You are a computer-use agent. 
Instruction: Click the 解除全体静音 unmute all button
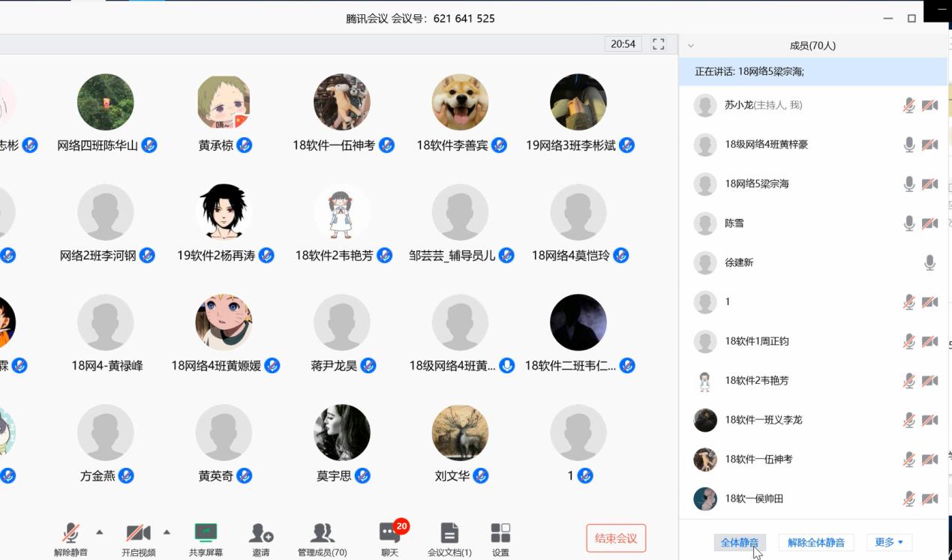point(816,542)
